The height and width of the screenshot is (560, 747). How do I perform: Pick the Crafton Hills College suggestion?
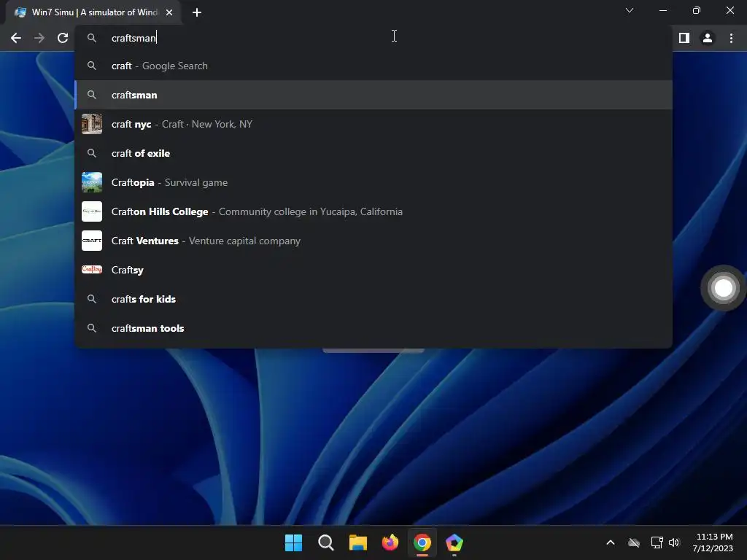coord(373,211)
